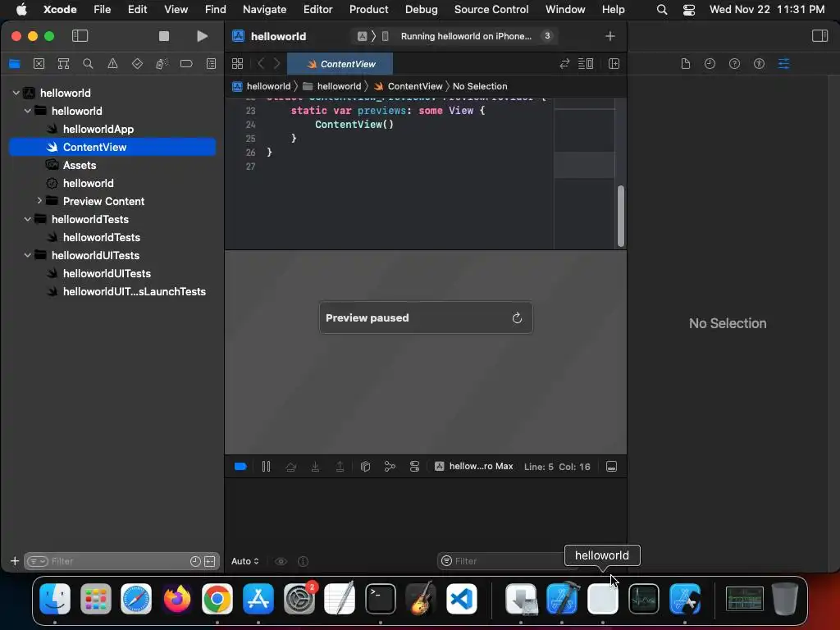This screenshot has width=840, height=630.
Task: Open Environment Overrides
Action: (x=414, y=467)
